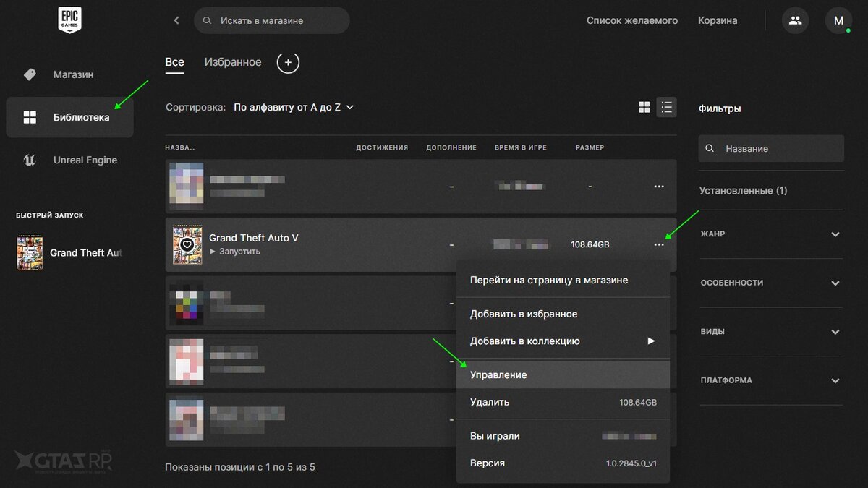Viewport: 868px width, 488px height.
Task: Sort by ДОСТИЖЕНИЯ column header
Action: [382, 147]
